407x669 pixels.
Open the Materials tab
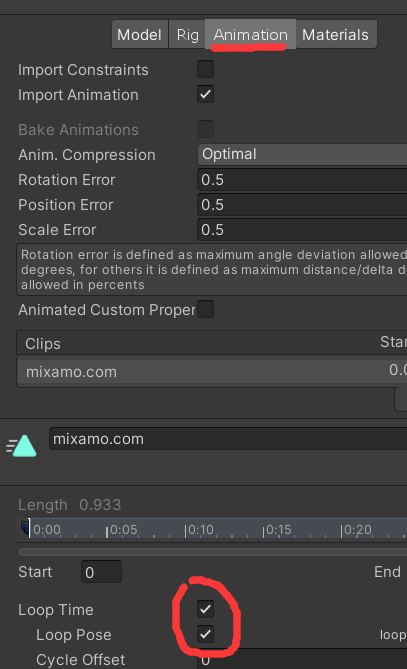336,35
